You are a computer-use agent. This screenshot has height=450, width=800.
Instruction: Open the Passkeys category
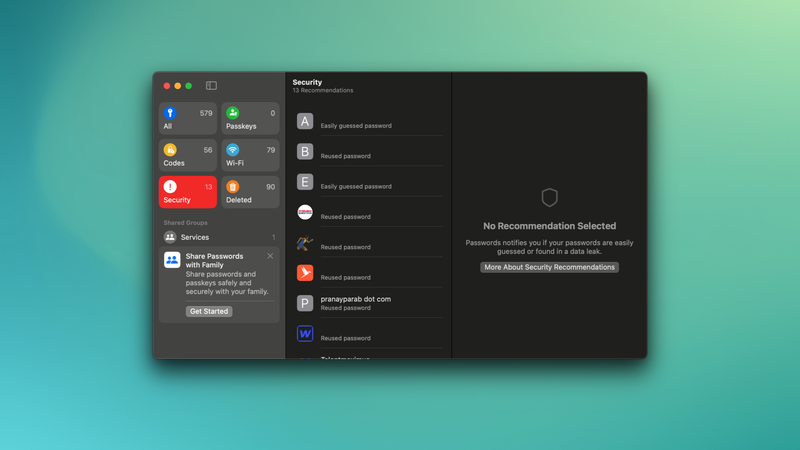point(250,118)
